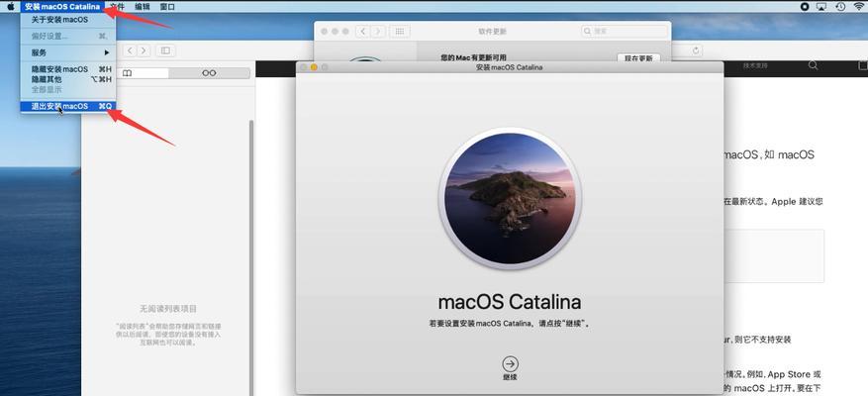The image size is (868, 396).
Task: Toggle the Safari sidebar button
Action: coord(165,50)
